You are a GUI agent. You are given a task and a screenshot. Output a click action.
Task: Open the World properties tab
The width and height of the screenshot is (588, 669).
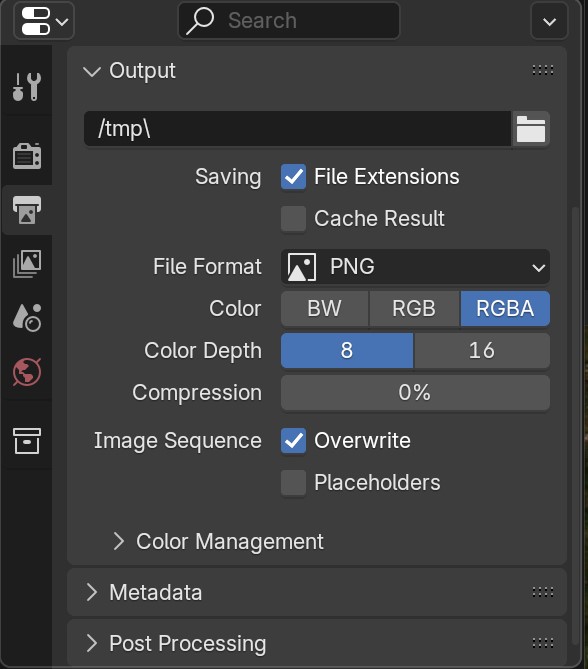click(27, 372)
